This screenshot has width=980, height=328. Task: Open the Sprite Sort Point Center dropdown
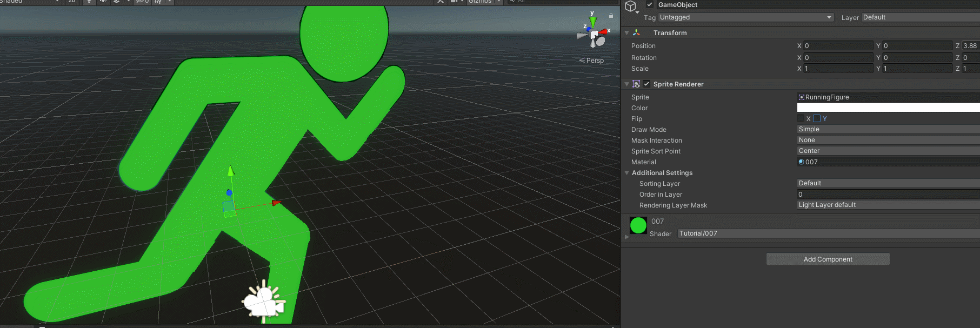pyautogui.click(x=889, y=151)
